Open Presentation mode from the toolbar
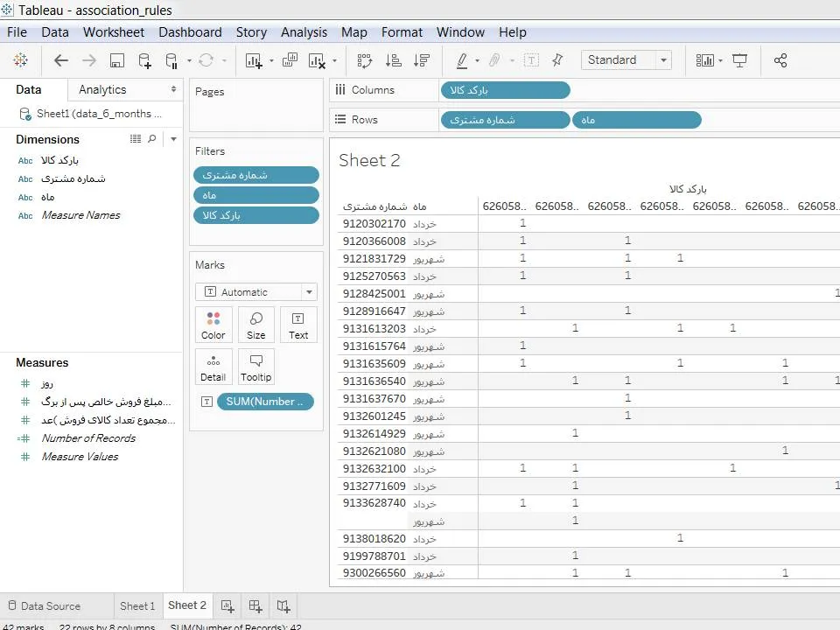Image resolution: width=840 pixels, height=630 pixels. (740, 60)
